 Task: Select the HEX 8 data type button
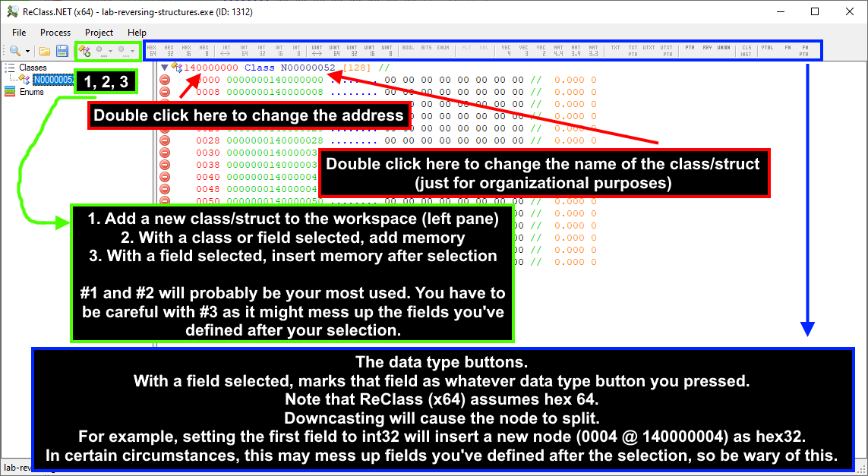[204, 51]
